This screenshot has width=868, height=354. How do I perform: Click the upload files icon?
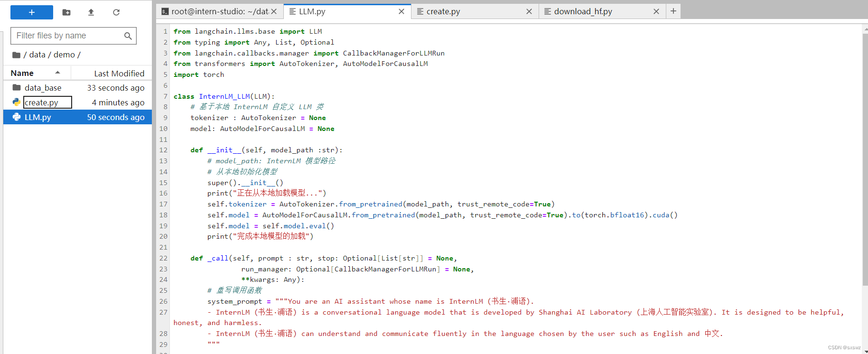(91, 12)
